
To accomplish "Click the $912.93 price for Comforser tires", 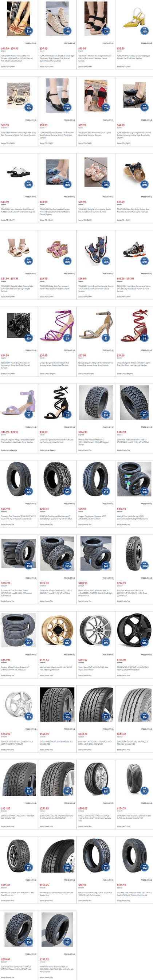I will (44, 583).
